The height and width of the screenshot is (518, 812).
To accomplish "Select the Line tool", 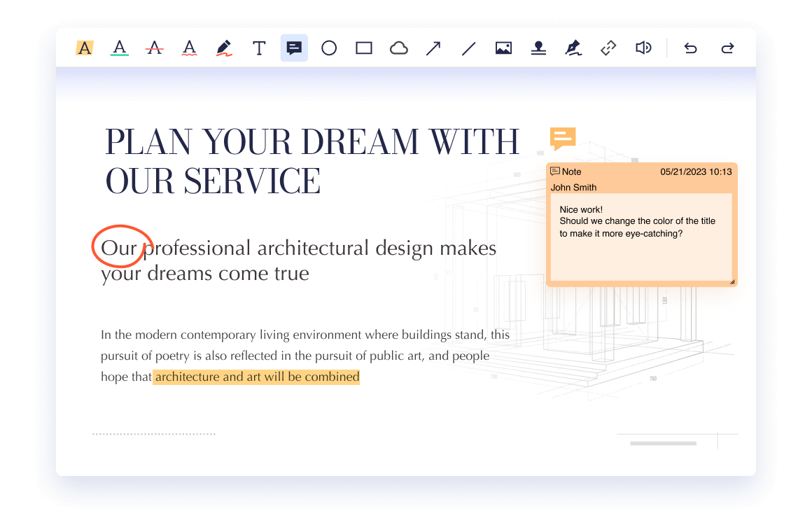I will [469, 49].
